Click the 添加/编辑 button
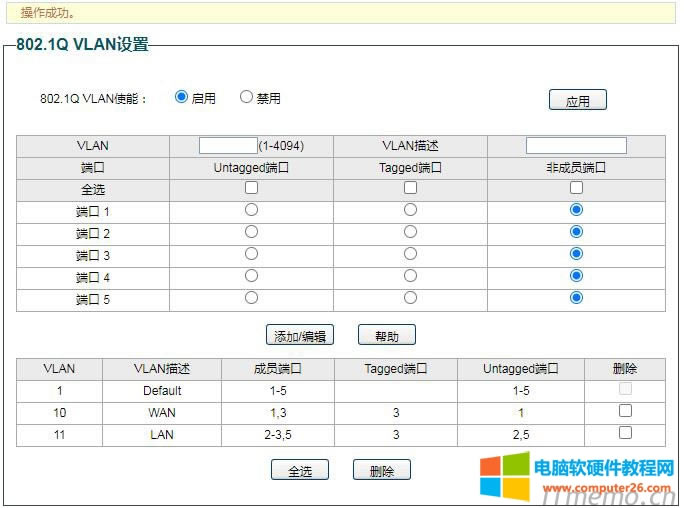The image size is (684, 508). point(299,335)
